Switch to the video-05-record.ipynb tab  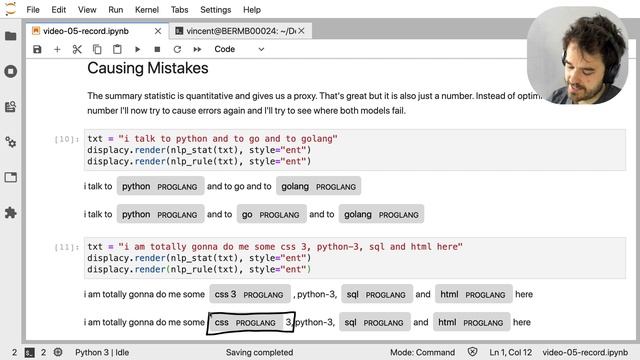click(x=96, y=31)
